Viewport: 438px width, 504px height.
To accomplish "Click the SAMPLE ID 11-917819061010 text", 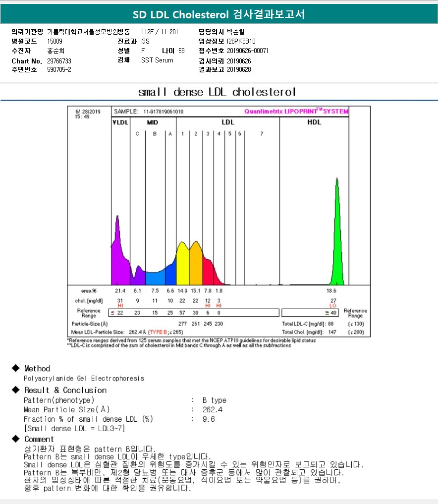I will (164, 112).
